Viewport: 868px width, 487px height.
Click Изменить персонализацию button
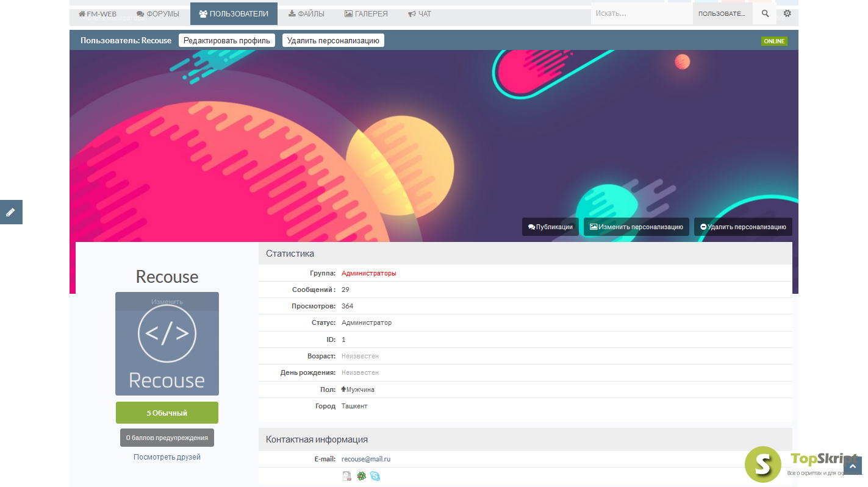coord(636,227)
